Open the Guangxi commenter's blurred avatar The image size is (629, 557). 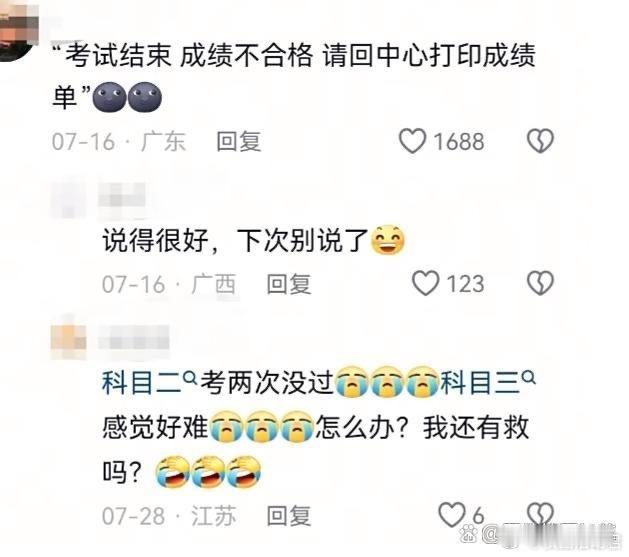coord(68,200)
